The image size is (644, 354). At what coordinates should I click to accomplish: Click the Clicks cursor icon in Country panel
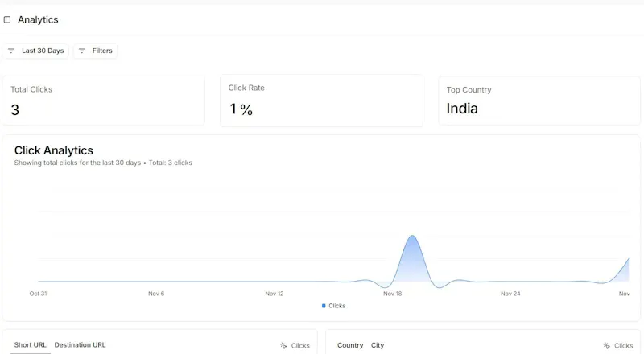coord(607,346)
